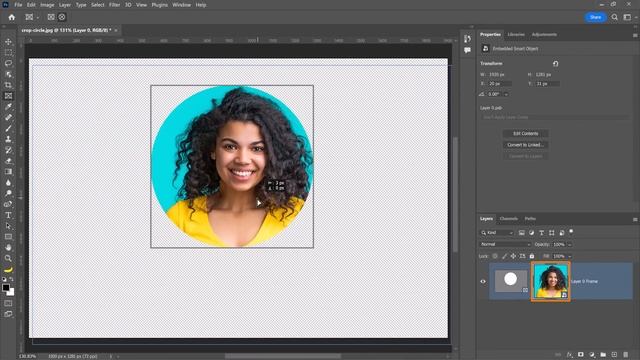Open the File menu
This screenshot has height=360, width=640.
pyautogui.click(x=18, y=5)
